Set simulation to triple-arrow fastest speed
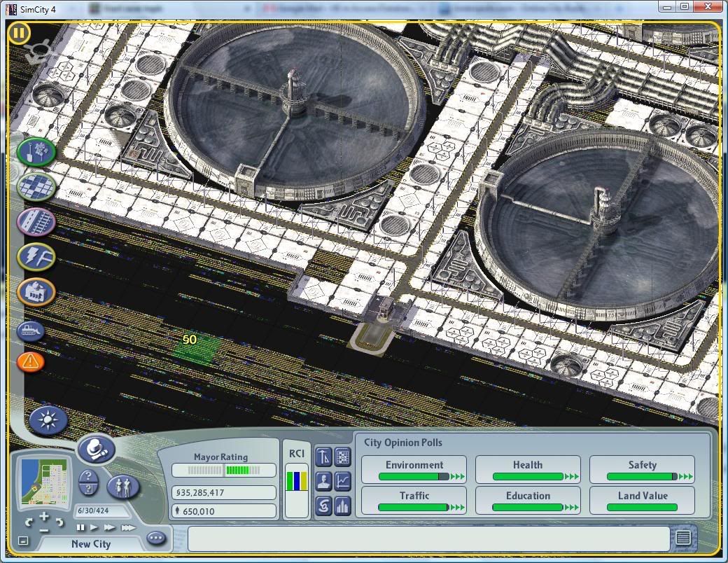 click(x=128, y=527)
